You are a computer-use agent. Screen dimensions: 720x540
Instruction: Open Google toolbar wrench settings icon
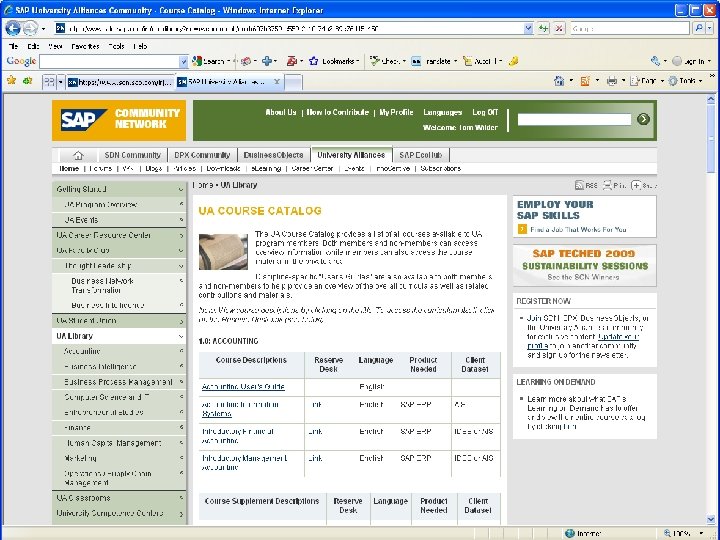[655, 61]
